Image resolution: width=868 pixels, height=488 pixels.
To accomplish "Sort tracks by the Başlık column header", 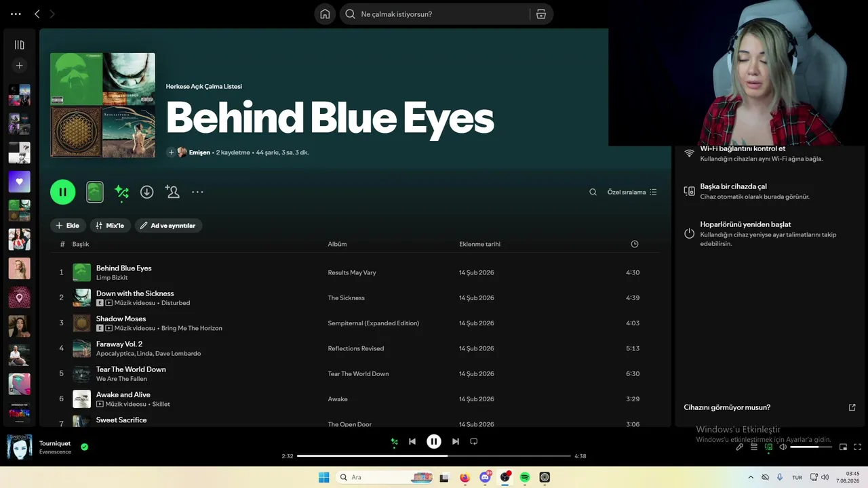I will tap(81, 244).
